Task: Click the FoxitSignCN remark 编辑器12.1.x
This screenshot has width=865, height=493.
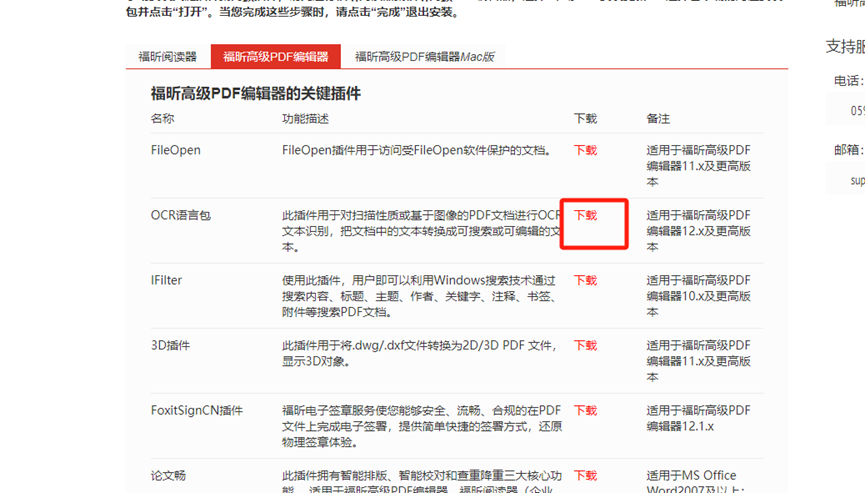Action: click(x=680, y=426)
